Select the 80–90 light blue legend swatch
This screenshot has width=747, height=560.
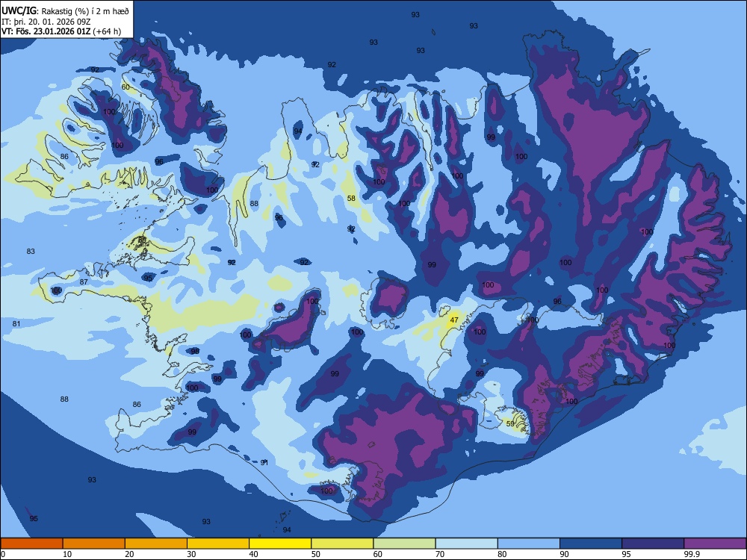click(x=529, y=544)
